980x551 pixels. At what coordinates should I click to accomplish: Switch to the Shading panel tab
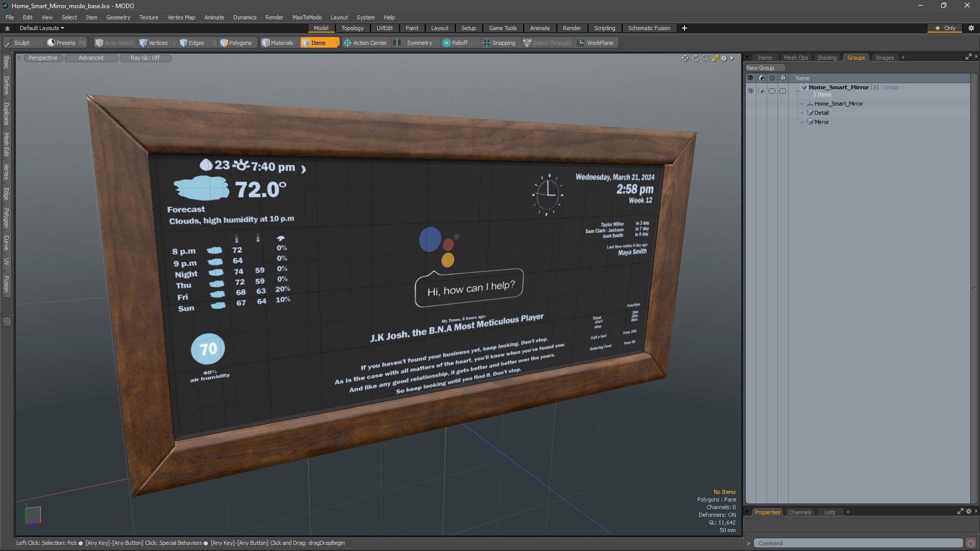(826, 57)
